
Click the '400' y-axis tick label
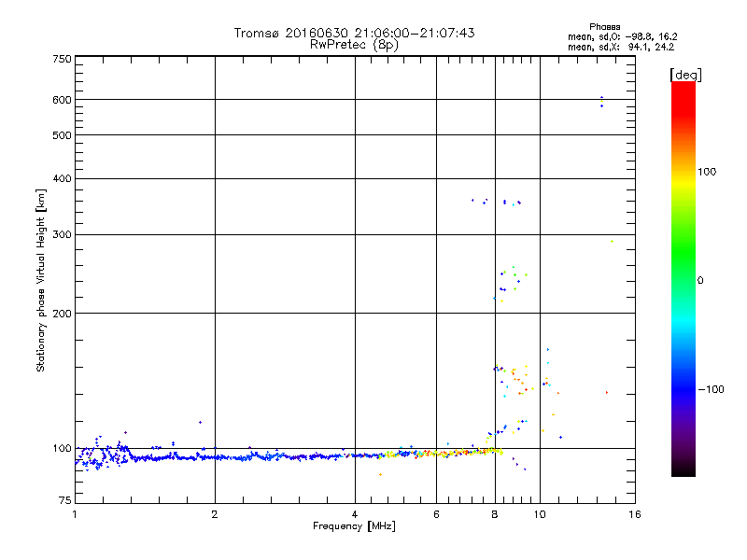pyautogui.click(x=62, y=178)
